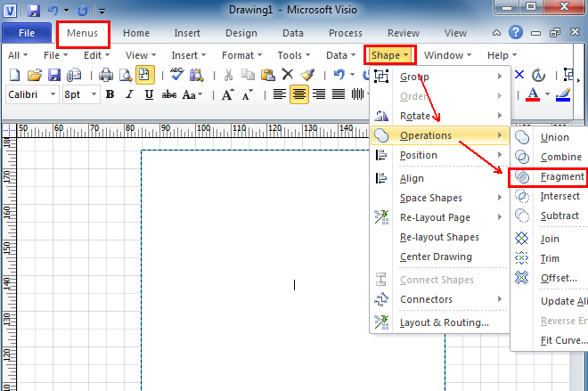Screen dimensions: 588x391
Task: Open the All menu dropdown
Action: 18,55
